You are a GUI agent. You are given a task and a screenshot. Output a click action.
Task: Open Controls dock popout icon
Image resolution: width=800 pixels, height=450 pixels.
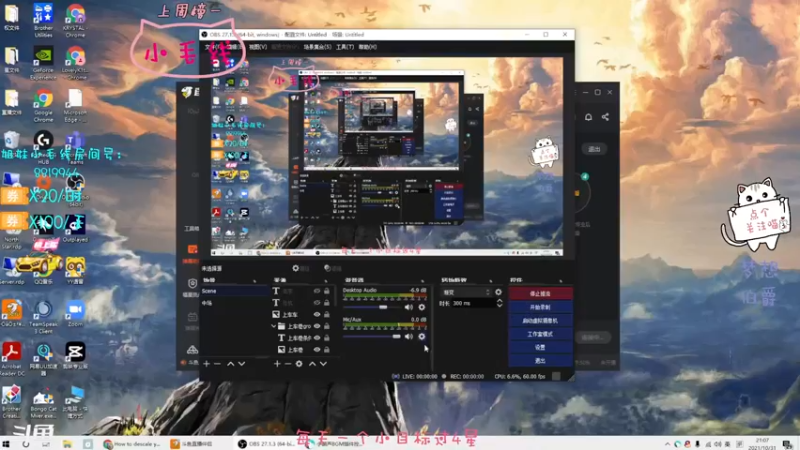point(561,280)
